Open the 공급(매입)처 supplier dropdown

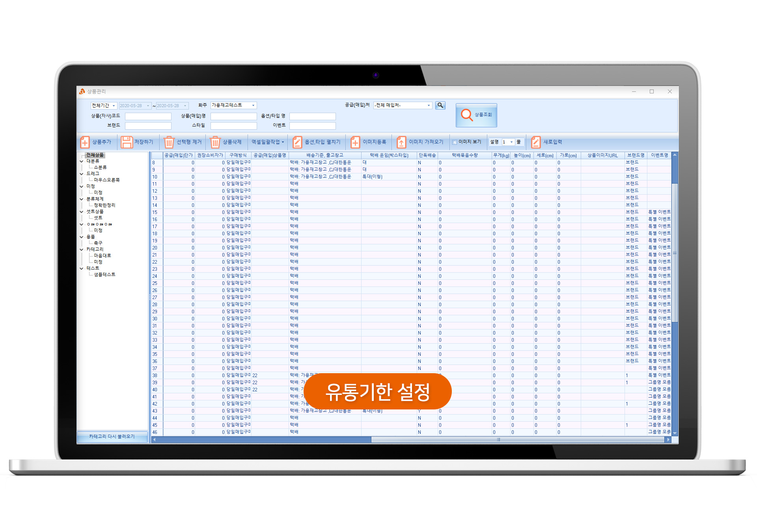click(x=429, y=105)
